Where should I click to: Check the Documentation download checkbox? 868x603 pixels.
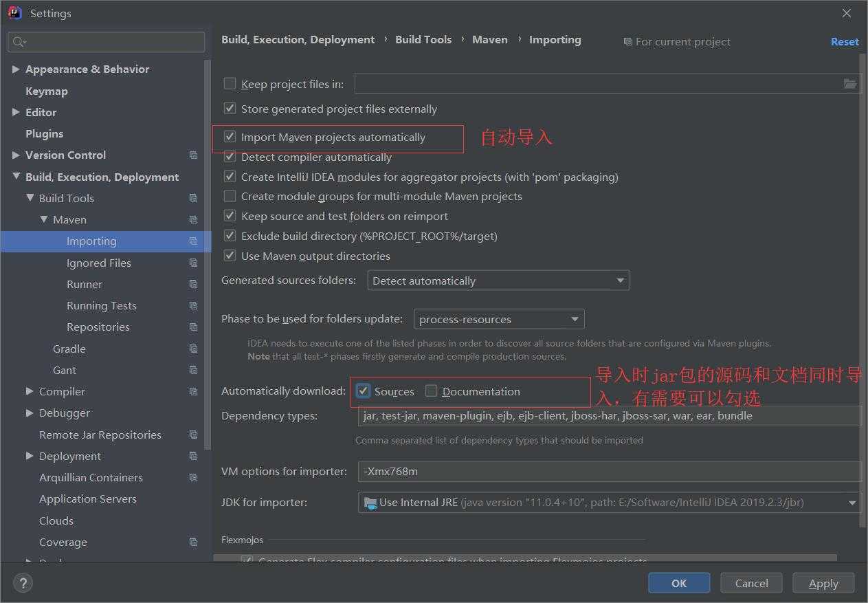(432, 391)
